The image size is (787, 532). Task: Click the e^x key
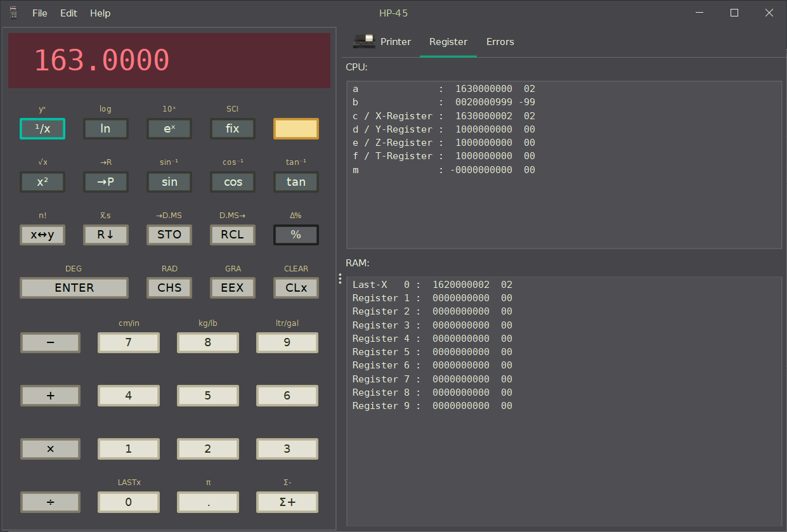(x=169, y=129)
